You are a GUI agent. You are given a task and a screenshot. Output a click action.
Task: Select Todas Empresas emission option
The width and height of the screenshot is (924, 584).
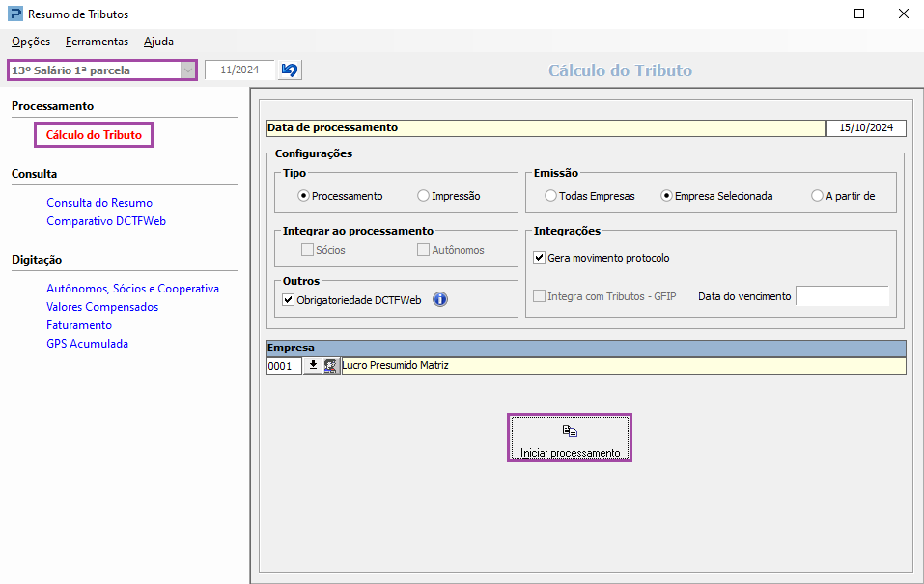pos(550,196)
